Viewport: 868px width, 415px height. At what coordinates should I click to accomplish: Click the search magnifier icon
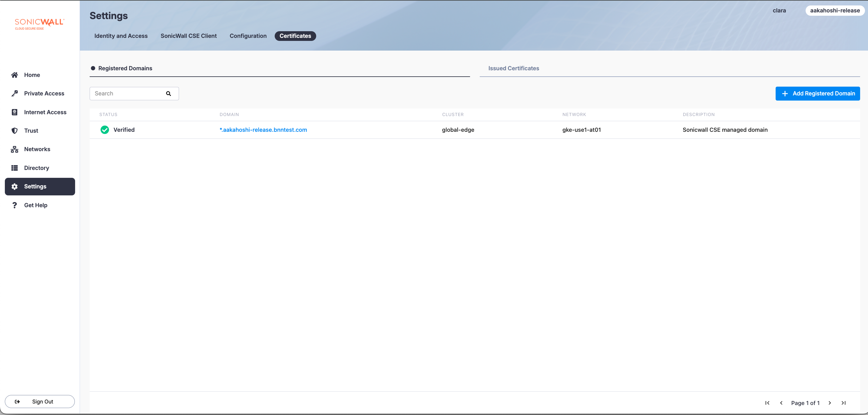[x=168, y=94]
